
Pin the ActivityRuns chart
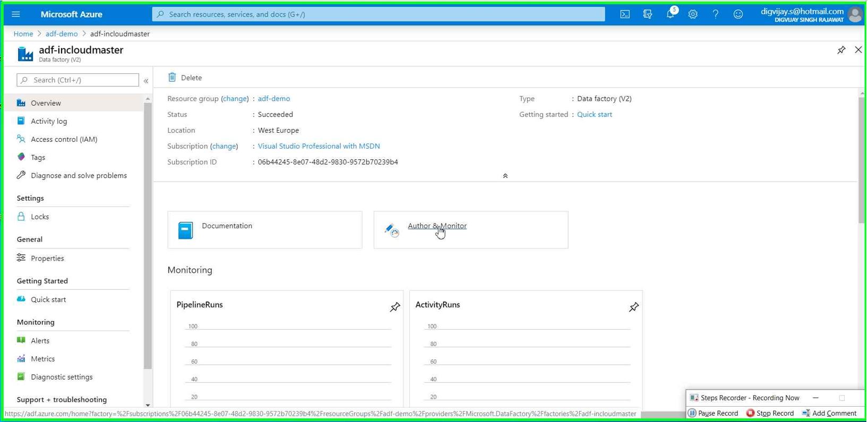click(634, 307)
